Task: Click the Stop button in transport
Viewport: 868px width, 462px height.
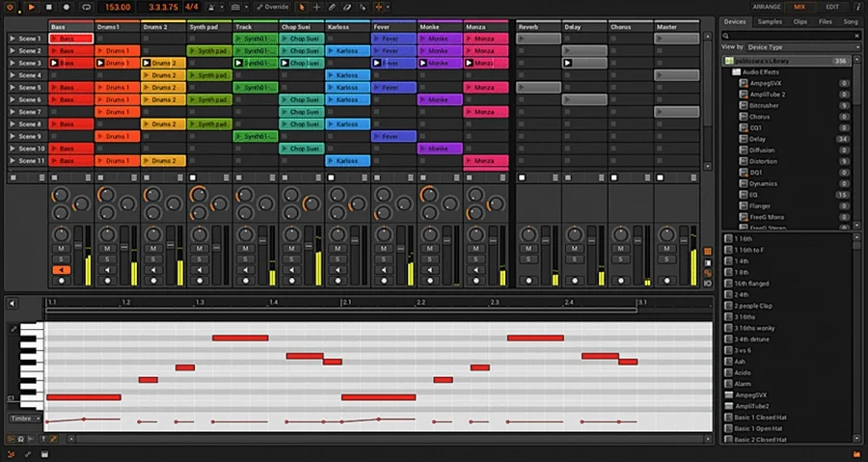Action: click(x=49, y=7)
